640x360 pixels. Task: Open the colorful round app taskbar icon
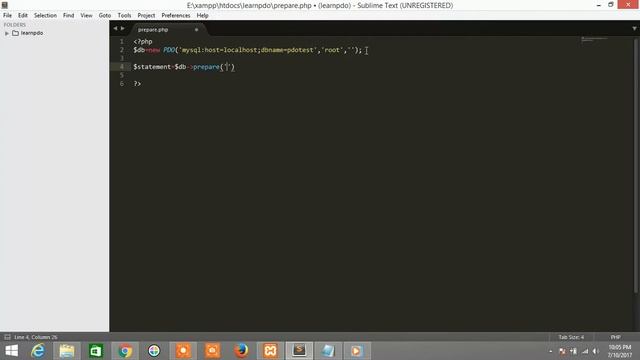click(x=154, y=351)
